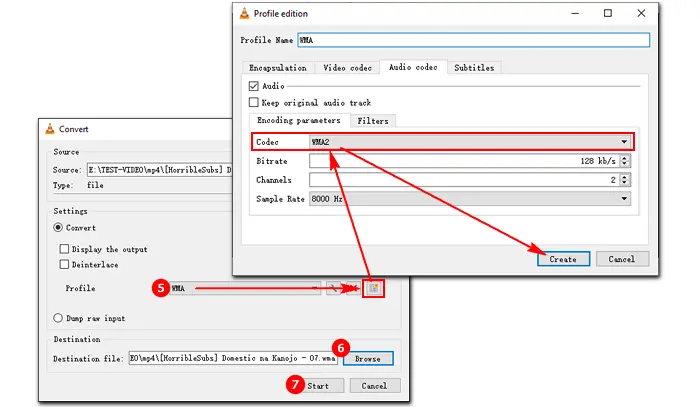Check Display the output option
The image size is (700, 407).
pyautogui.click(x=66, y=249)
